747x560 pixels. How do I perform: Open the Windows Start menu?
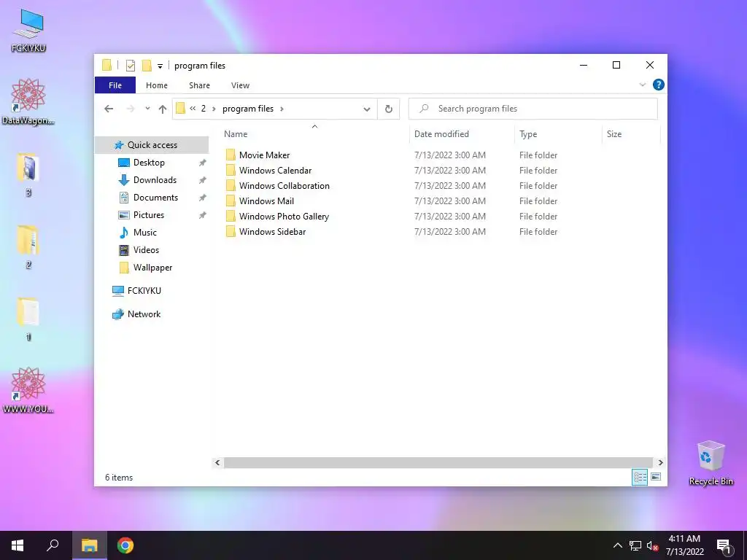click(18, 545)
